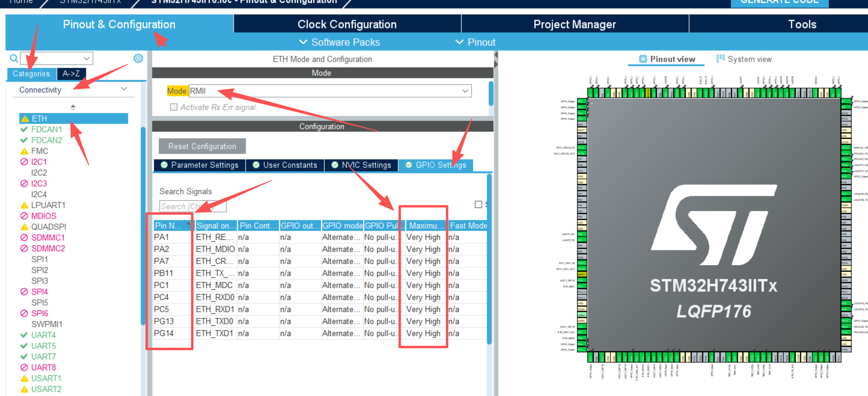Screen dimensions: 868x396
Task: Click the warning icon beside ETH
Action: 25,119
